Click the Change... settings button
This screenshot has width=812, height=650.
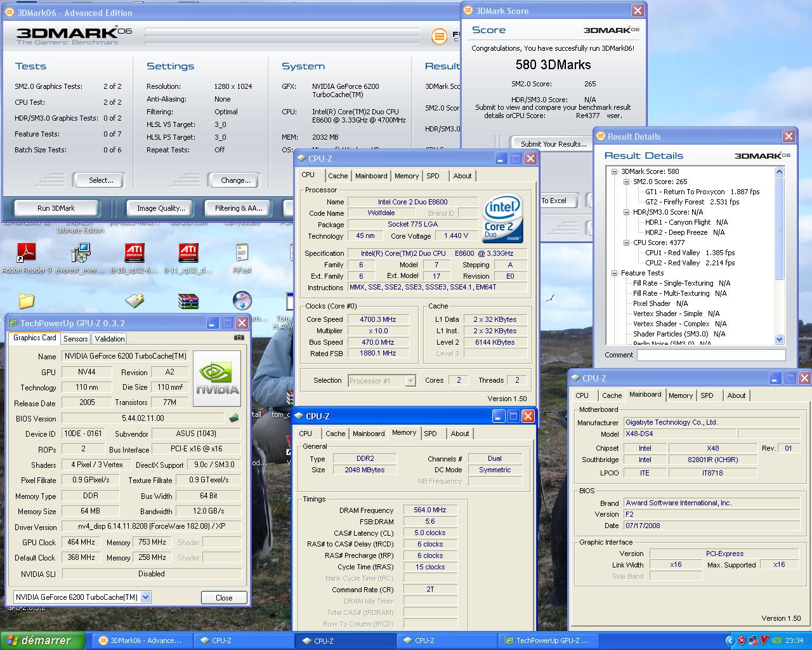pyautogui.click(x=235, y=180)
